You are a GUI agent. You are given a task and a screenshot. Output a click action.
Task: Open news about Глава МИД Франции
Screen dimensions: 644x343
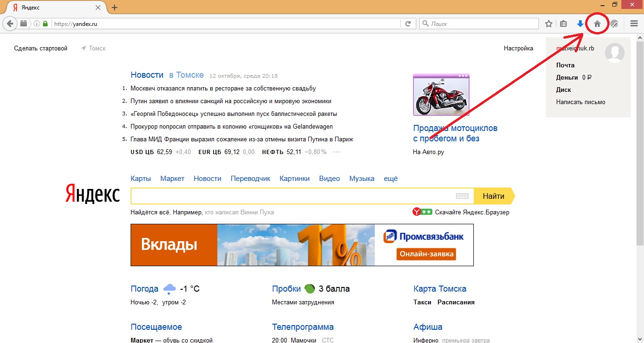tap(242, 139)
